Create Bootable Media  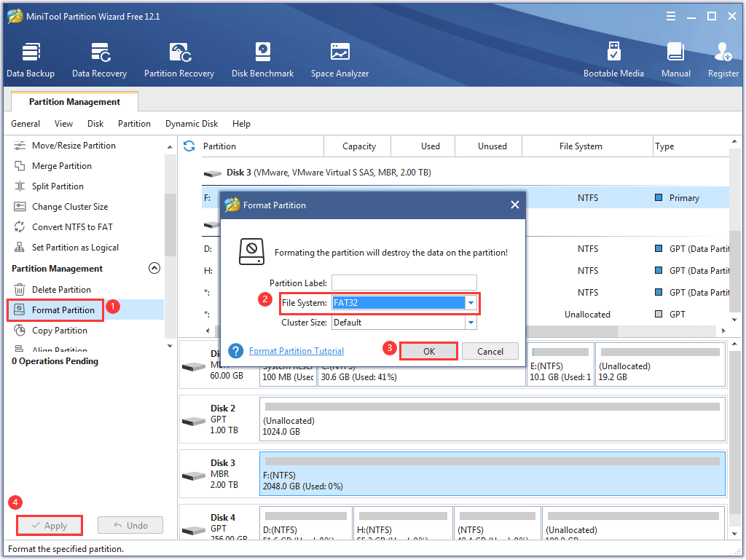[613, 60]
